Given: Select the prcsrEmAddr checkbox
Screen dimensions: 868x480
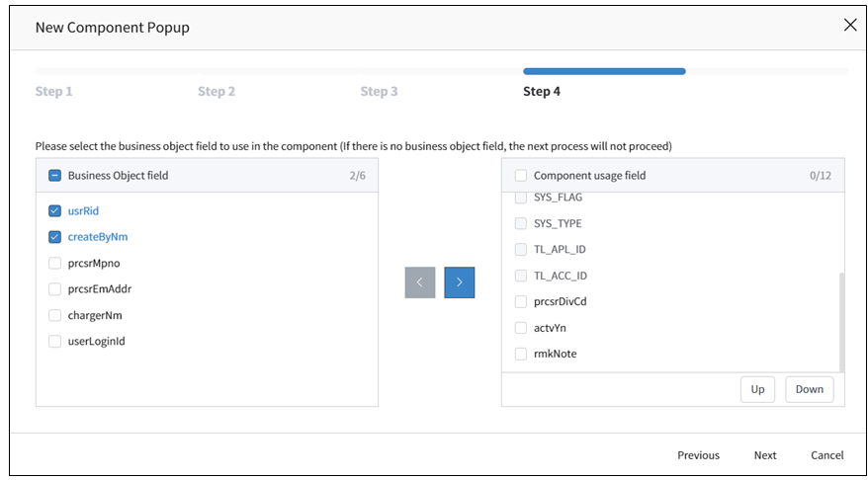Looking at the screenshot, I should point(54,289).
